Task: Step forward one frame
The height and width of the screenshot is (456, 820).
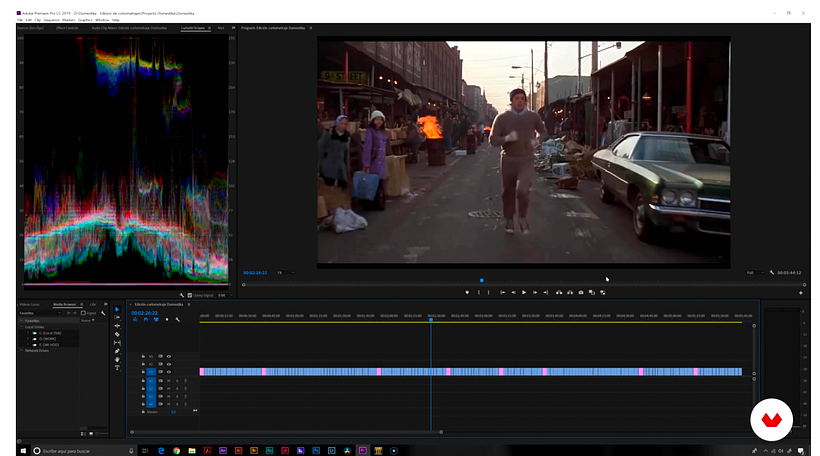Action: click(x=534, y=292)
